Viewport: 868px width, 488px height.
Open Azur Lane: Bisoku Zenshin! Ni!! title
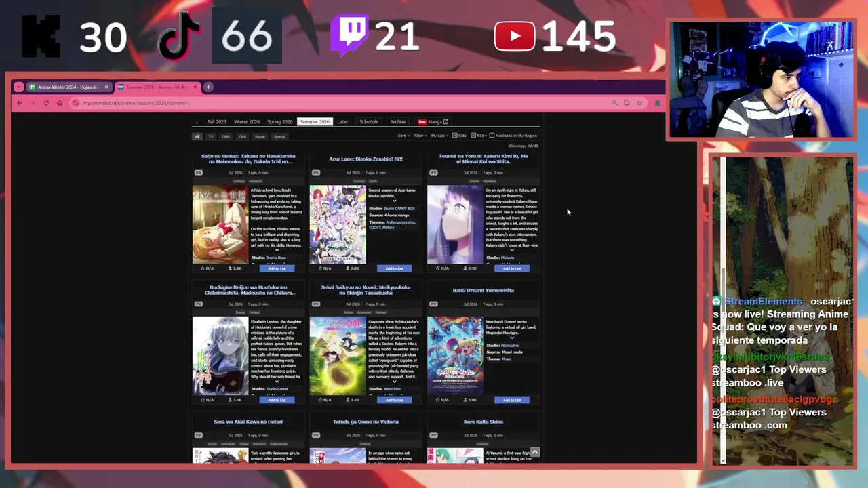tap(366, 159)
